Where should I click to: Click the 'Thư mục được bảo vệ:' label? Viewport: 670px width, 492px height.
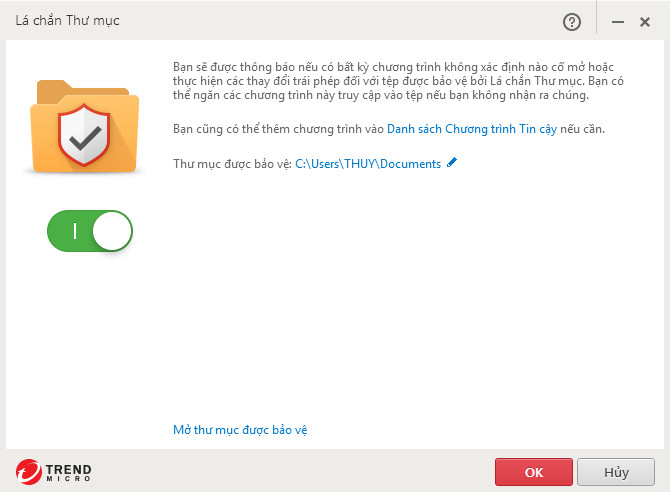232,164
